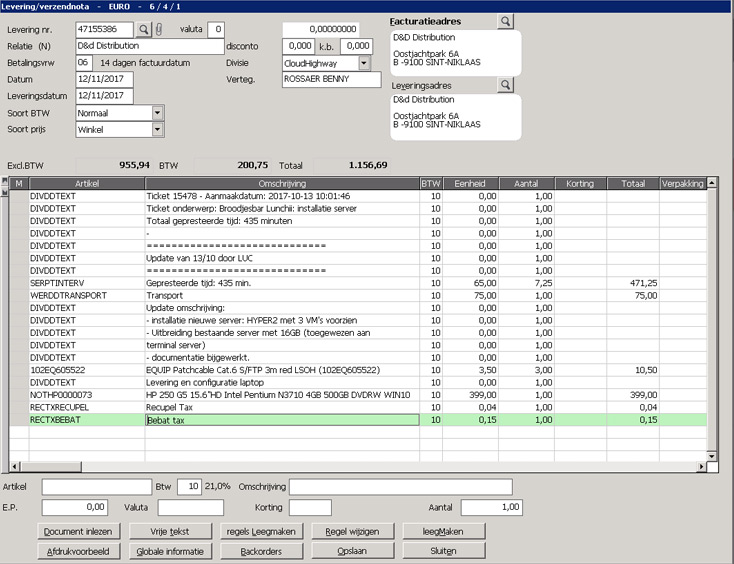Click 'Levering en configuratie laptop' row
The image size is (734, 564).
[358, 382]
